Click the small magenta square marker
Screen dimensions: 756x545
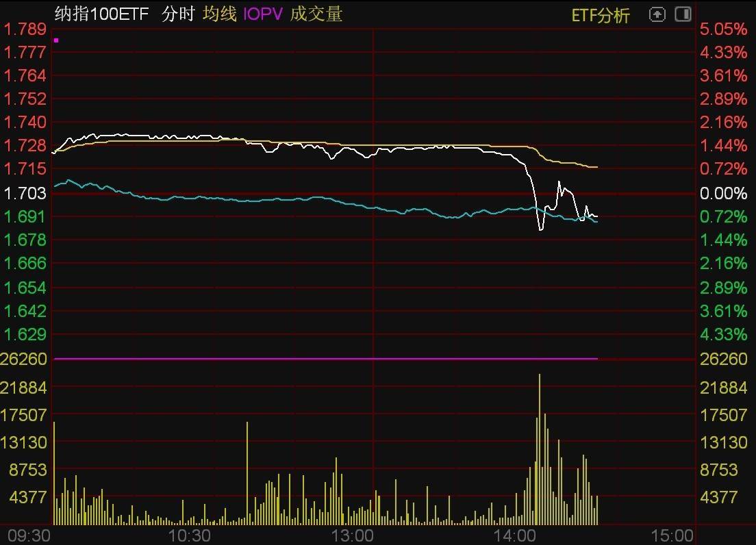pyautogui.click(x=56, y=40)
